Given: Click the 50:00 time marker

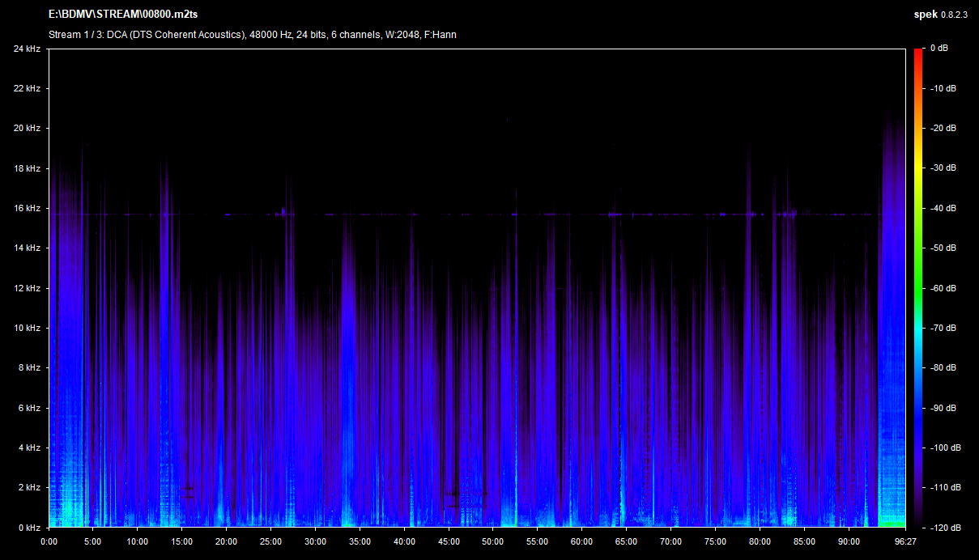Looking at the screenshot, I should pyautogui.click(x=492, y=541).
